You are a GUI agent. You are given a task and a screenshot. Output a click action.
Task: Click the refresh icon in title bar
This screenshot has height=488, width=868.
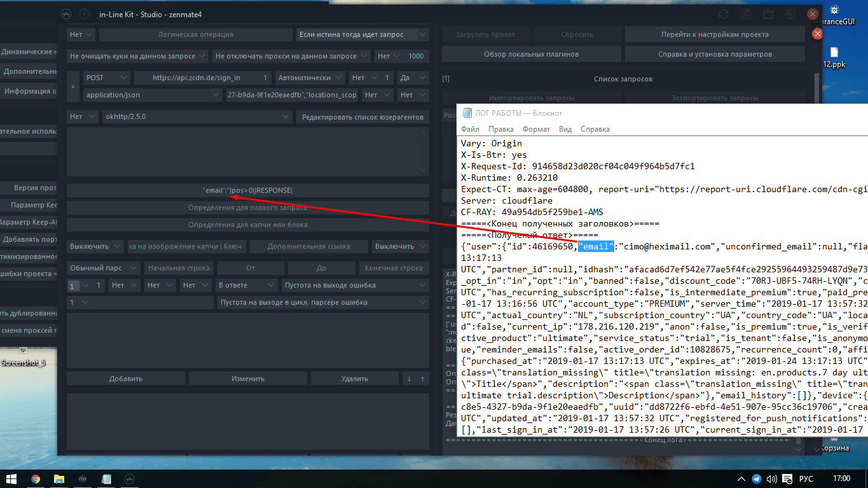pos(723,14)
